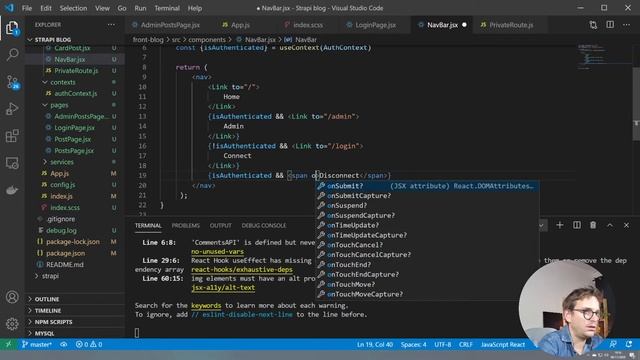Open the Terminal menu
640x360 pixels.
coord(167,8)
